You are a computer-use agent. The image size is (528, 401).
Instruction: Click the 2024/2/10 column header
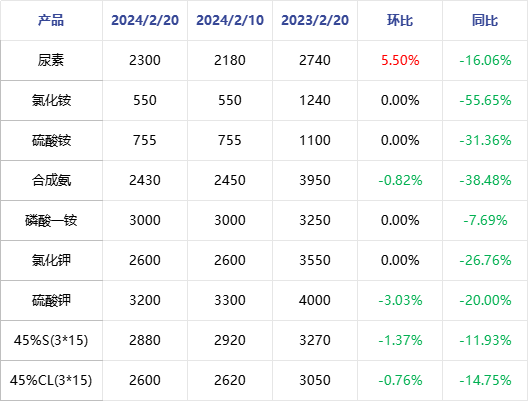[x=230, y=20]
